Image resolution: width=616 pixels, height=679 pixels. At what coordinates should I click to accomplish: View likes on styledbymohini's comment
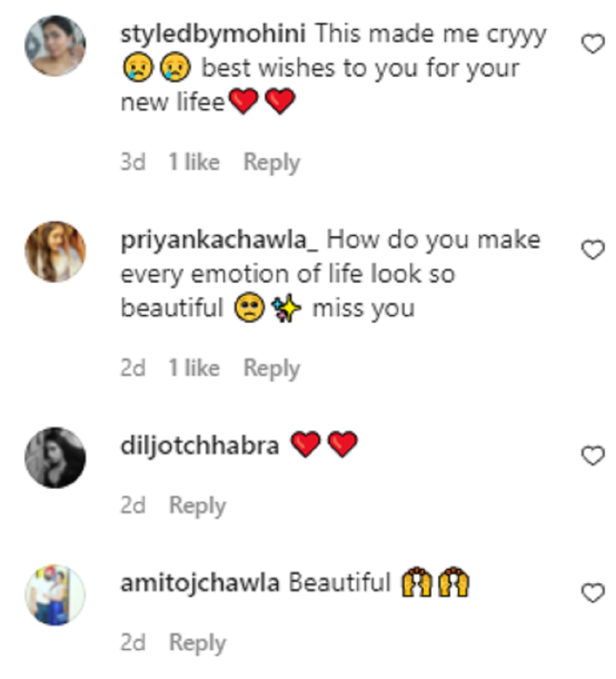click(x=194, y=162)
